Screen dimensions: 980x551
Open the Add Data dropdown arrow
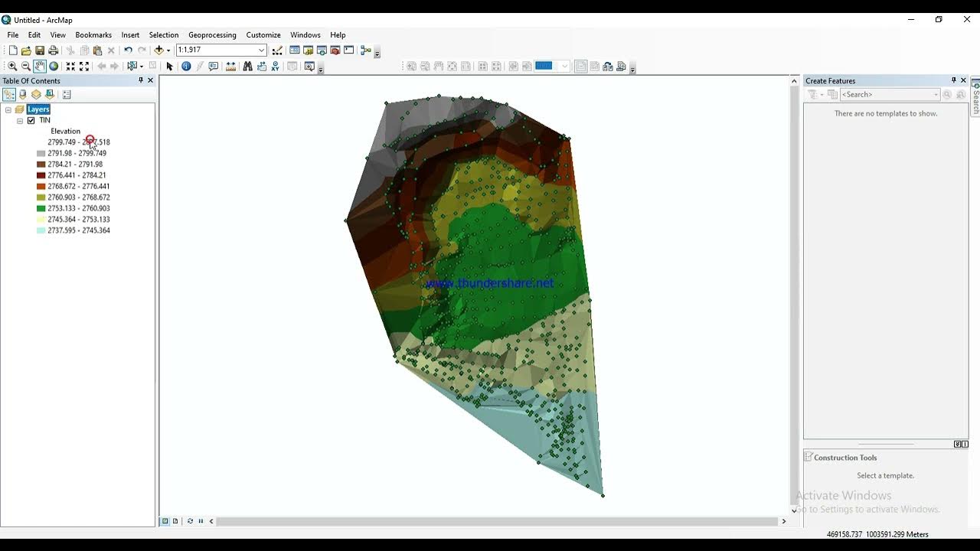pos(168,51)
